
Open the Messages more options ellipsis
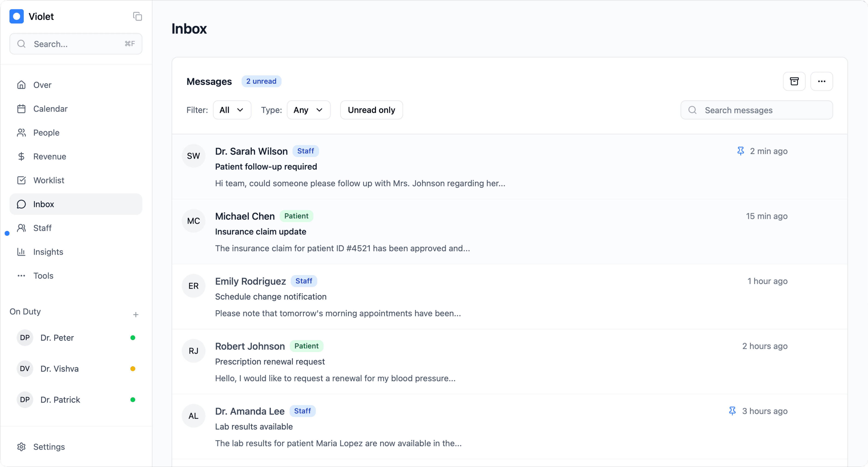coord(821,81)
